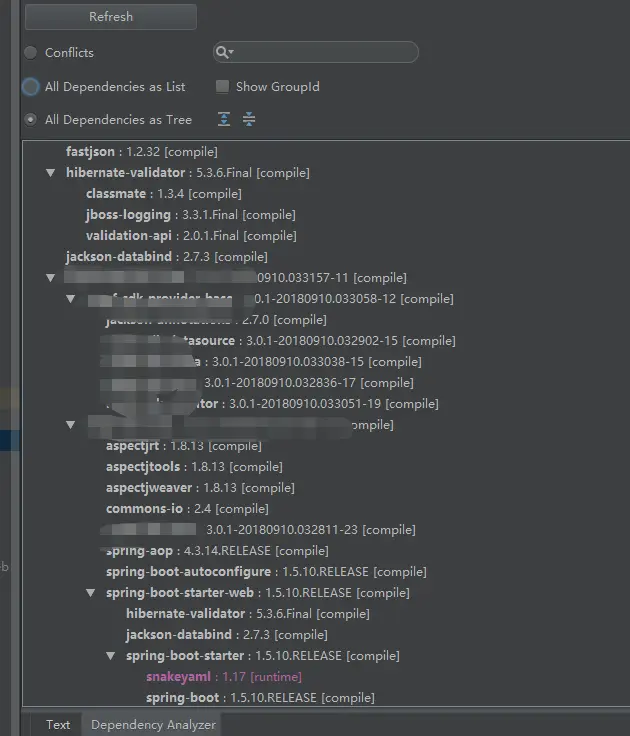Select the snakeyaml : 1.17 runtime row

click(224, 677)
